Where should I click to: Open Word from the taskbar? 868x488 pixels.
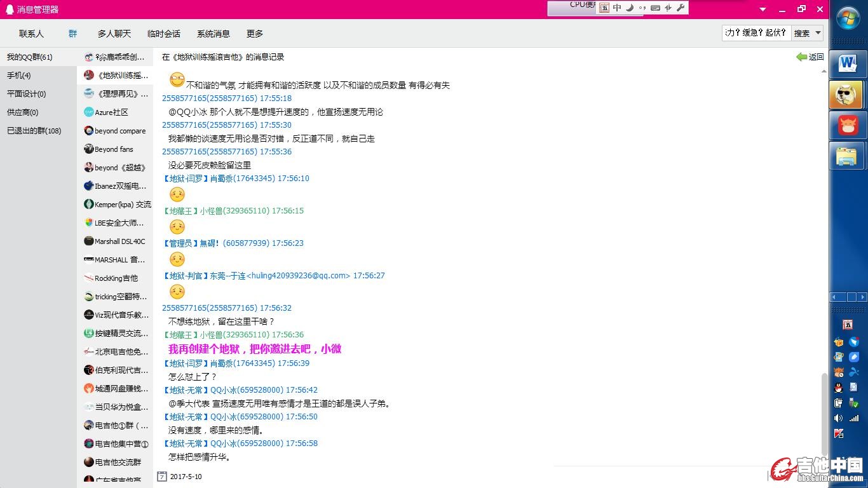[848, 64]
